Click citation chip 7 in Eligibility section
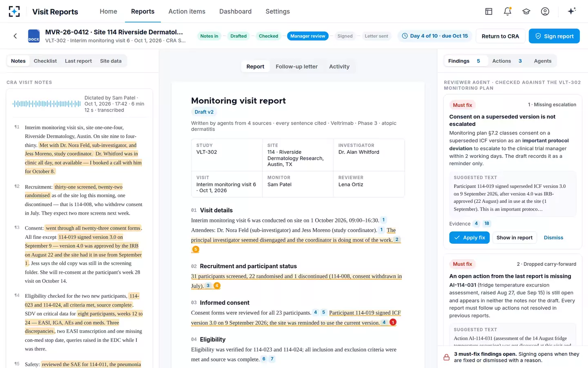588x368 pixels. [x=272, y=359]
